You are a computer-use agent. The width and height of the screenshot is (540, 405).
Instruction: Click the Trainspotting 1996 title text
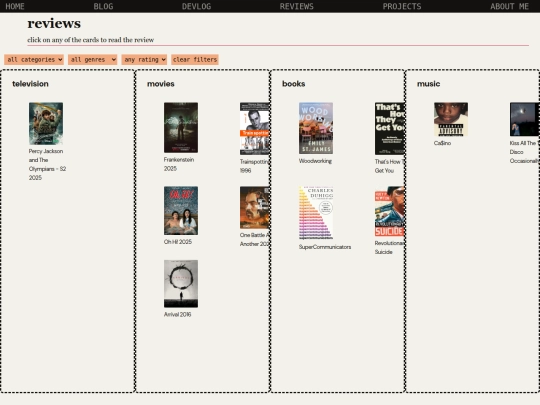[255, 166]
